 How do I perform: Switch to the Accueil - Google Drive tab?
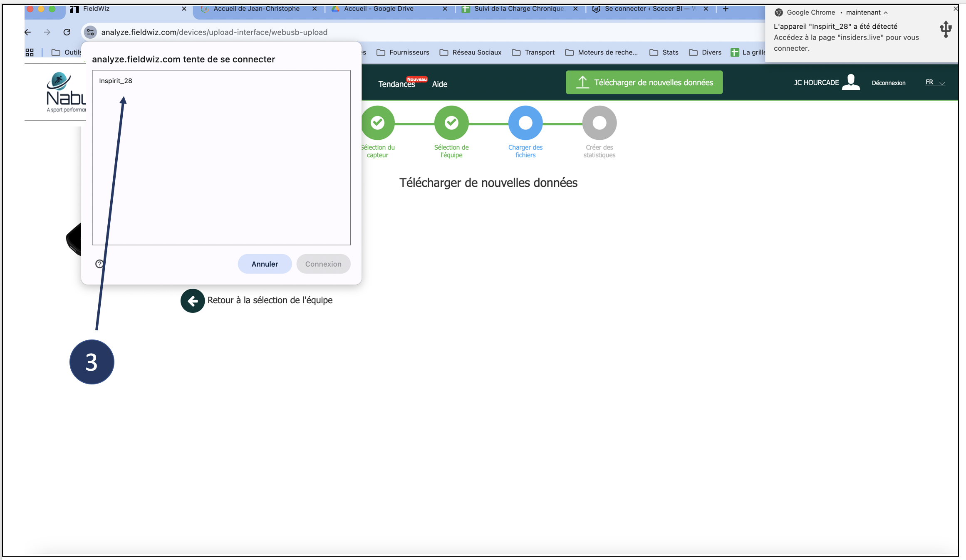tap(379, 9)
